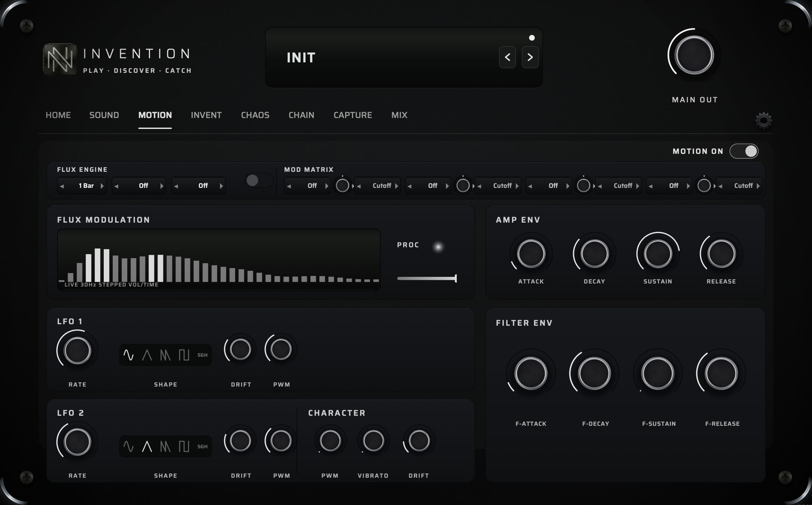Switch to the CHAIN tab
Viewport: 812px width, 505px height.
(302, 115)
